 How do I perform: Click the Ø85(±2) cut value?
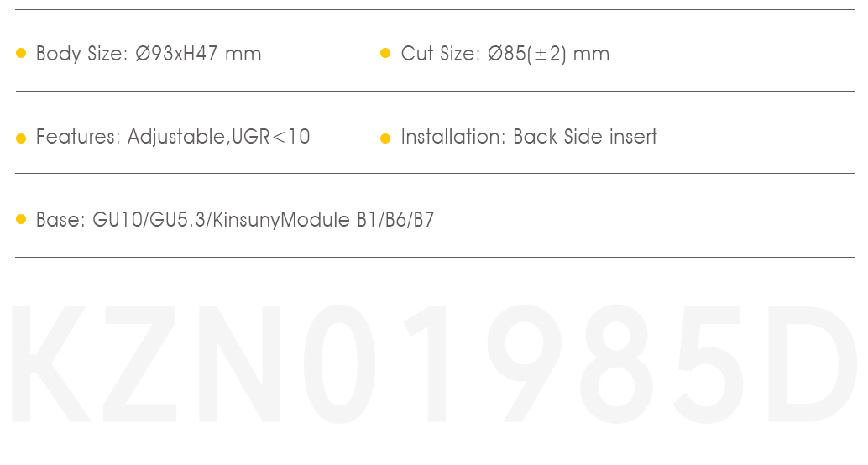[527, 54]
